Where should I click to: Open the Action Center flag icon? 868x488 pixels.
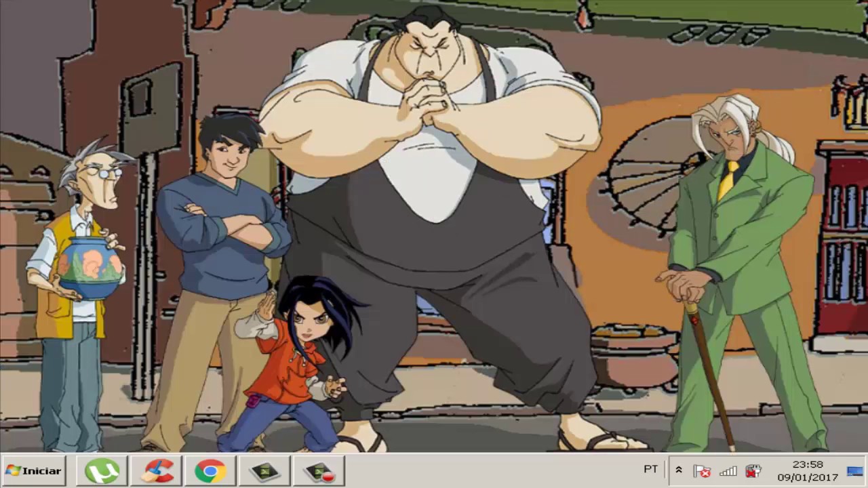coord(703,470)
